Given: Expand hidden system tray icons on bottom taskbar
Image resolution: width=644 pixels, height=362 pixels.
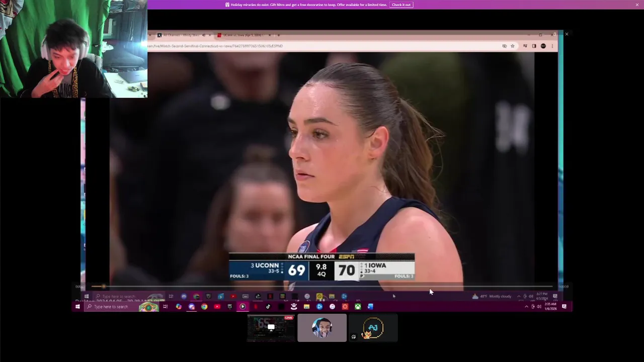Looking at the screenshot, I should click(527, 307).
